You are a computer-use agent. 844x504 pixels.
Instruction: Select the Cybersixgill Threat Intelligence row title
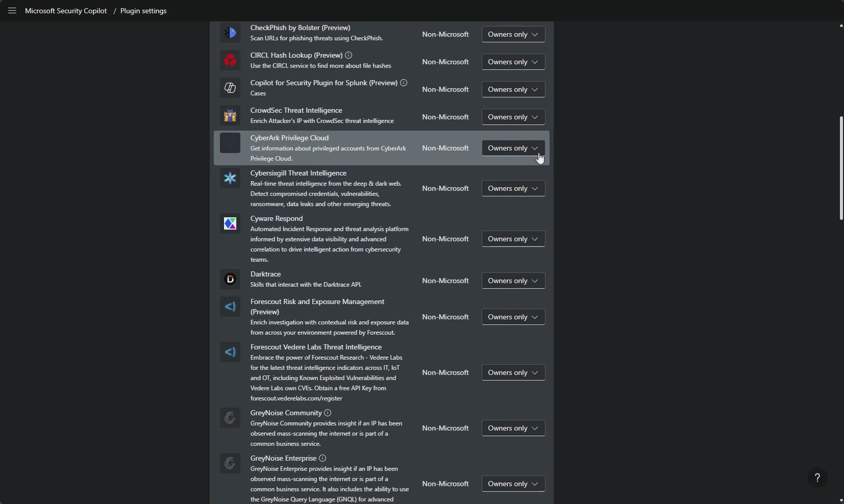pos(298,173)
